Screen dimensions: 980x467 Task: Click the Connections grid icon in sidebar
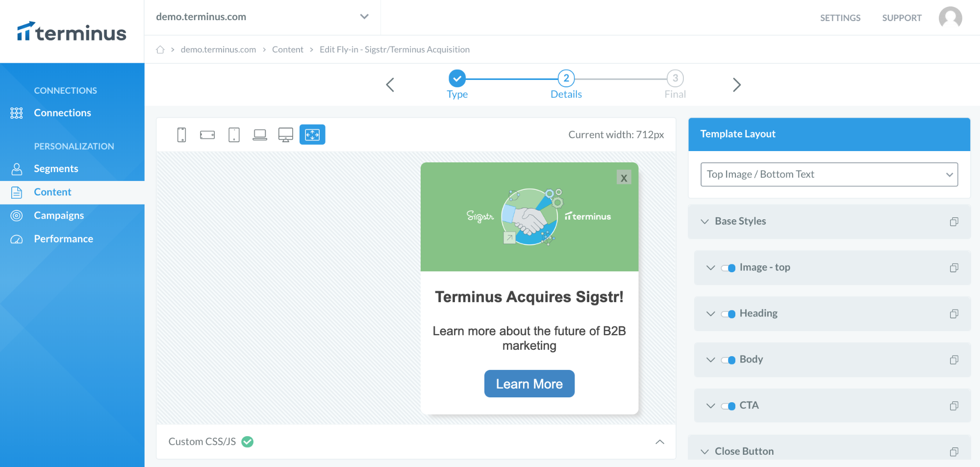(17, 113)
